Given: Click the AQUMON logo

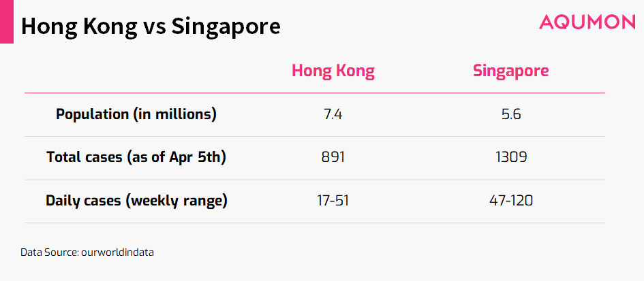Looking at the screenshot, I should tap(587, 22).
